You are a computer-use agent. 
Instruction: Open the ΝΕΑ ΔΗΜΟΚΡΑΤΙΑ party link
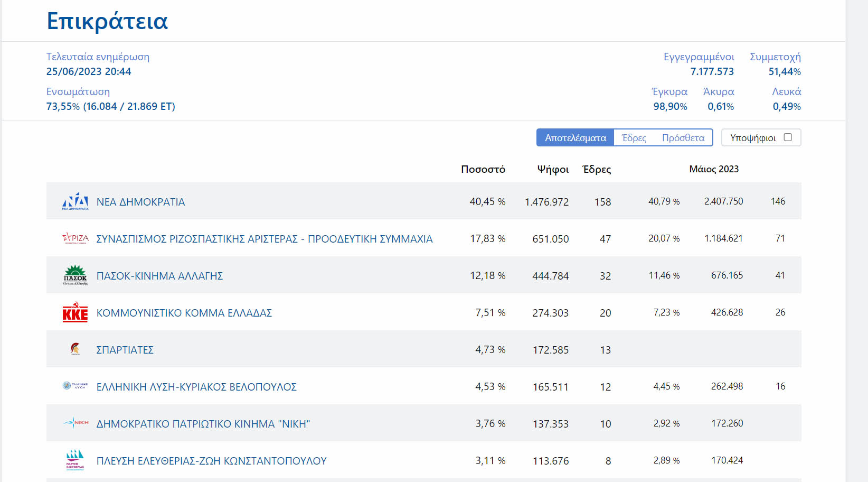pos(140,202)
